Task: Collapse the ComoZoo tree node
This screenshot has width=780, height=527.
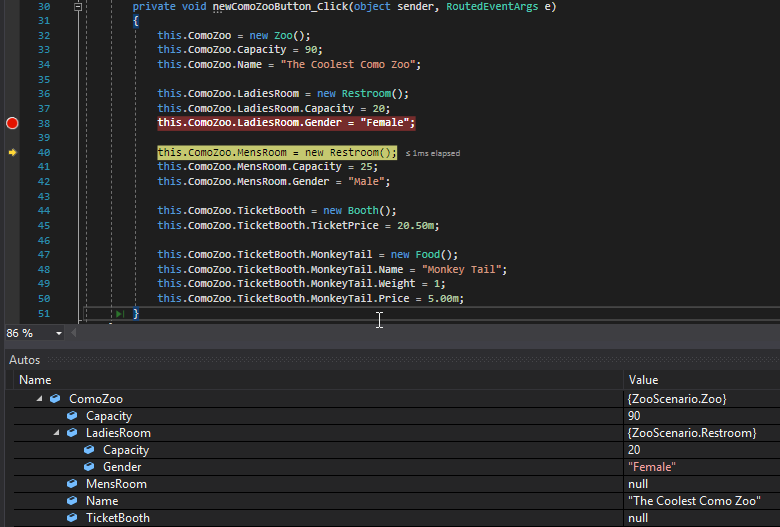Action: (40, 399)
